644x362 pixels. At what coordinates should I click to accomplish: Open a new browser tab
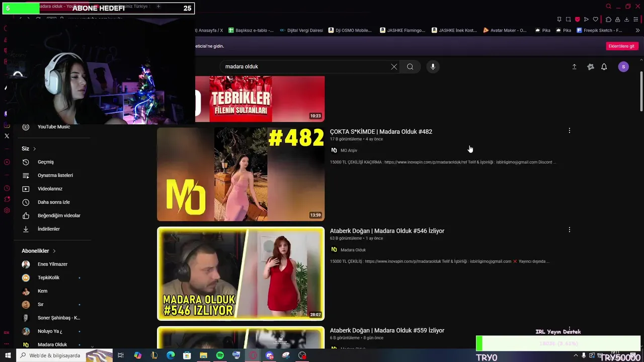(158, 7)
